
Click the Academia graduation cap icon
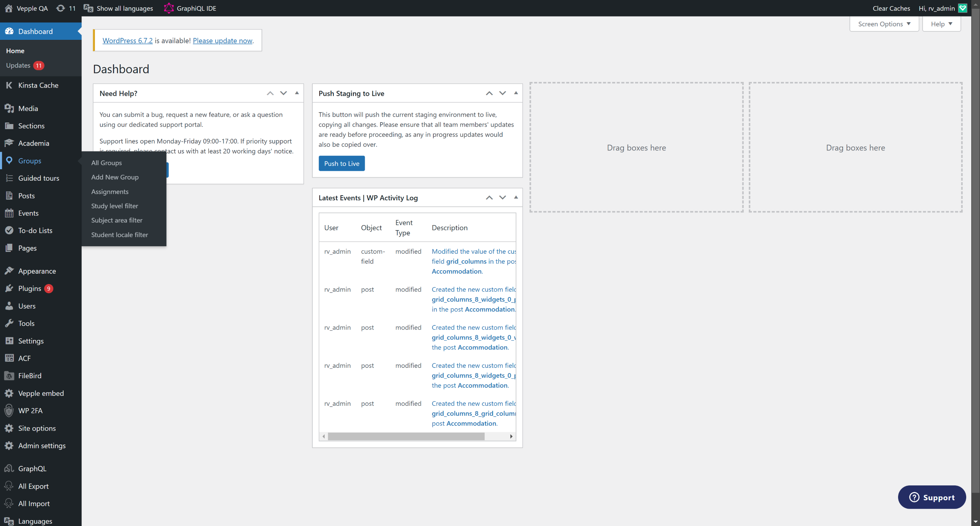9,143
